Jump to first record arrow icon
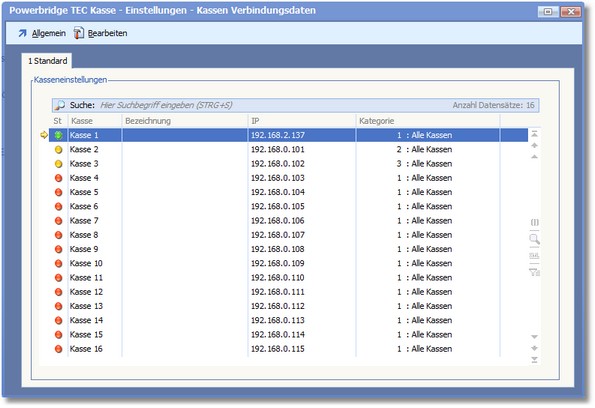The image size is (595, 408). pyautogui.click(x=534, y=134)
